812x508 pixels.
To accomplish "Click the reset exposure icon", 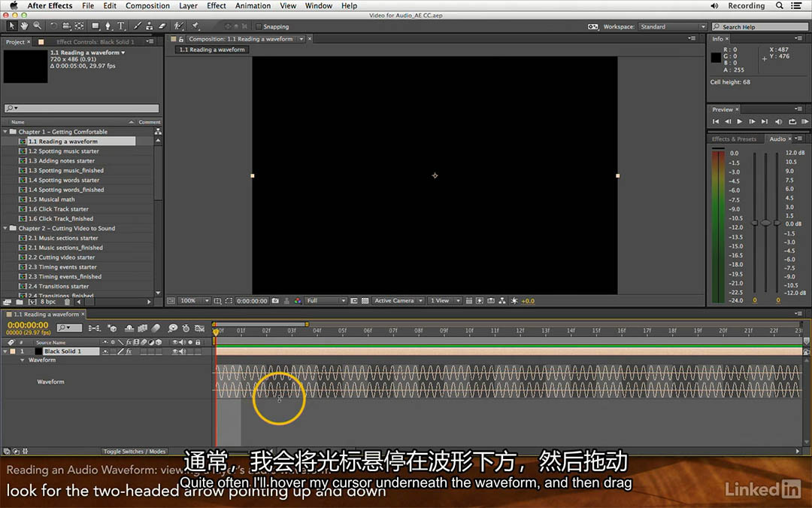I will [x=514, y=300].
